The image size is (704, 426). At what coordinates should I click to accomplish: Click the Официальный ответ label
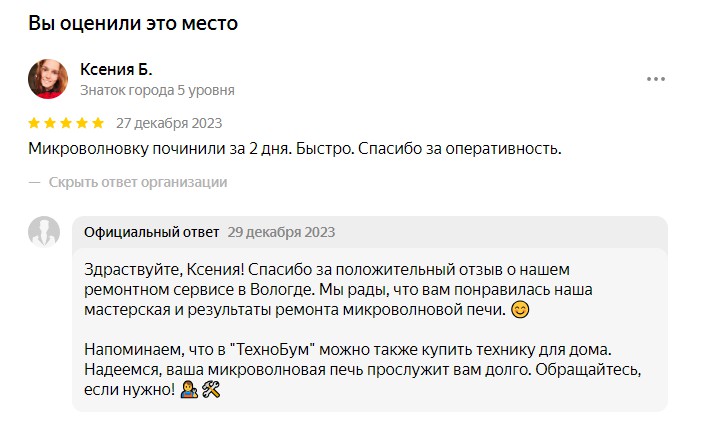[x=151, y=232]
